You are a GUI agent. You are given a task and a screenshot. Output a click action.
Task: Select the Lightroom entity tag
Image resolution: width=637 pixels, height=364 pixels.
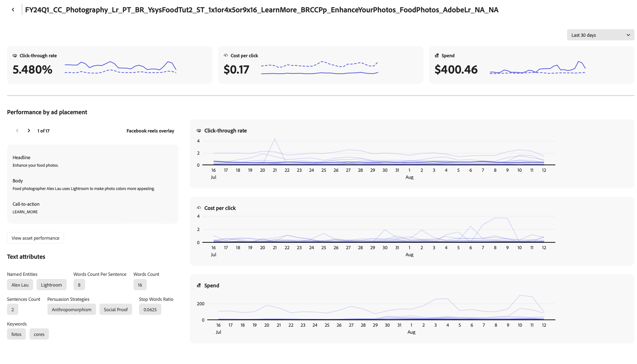(x=51, y=285)
